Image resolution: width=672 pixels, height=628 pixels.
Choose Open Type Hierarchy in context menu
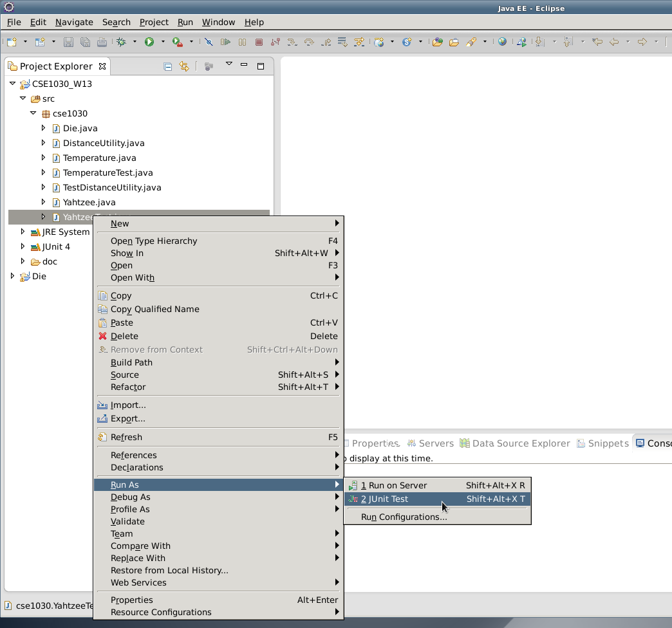pyautogui.click(x=219, y=241)
